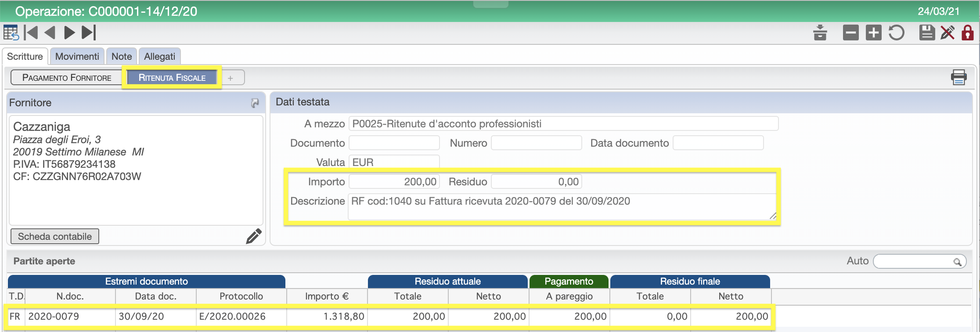The image size is (980, 332).
Task: Click the refresh reload icon
Action: pos(896,32)
